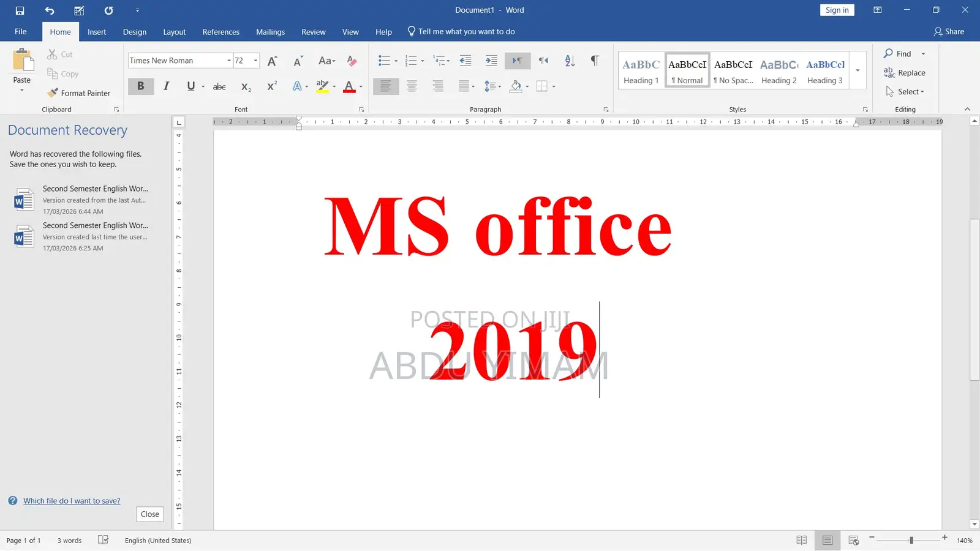Shrink font size icon
Screen dimensions: 980x551
tap(298, 61)
